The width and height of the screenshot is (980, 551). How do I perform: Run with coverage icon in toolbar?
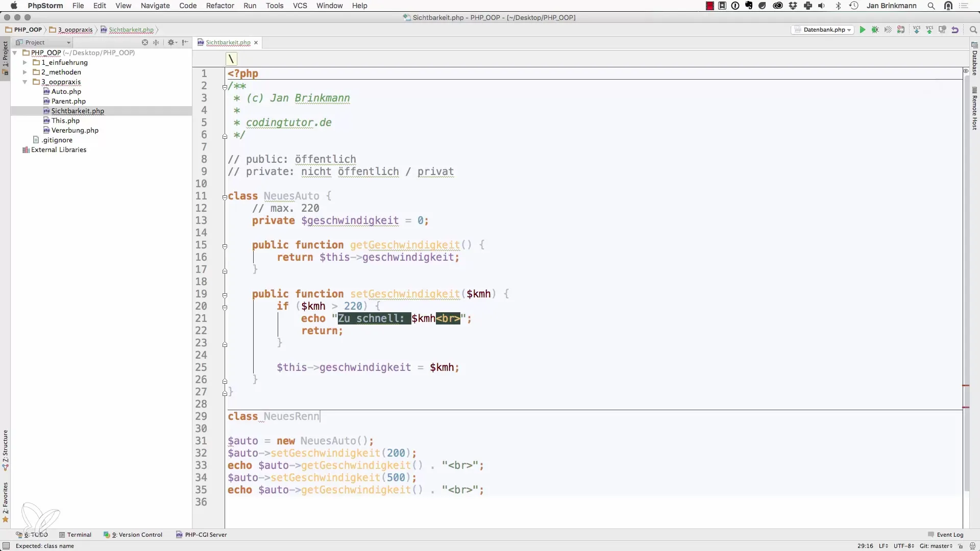click(888, 30)
